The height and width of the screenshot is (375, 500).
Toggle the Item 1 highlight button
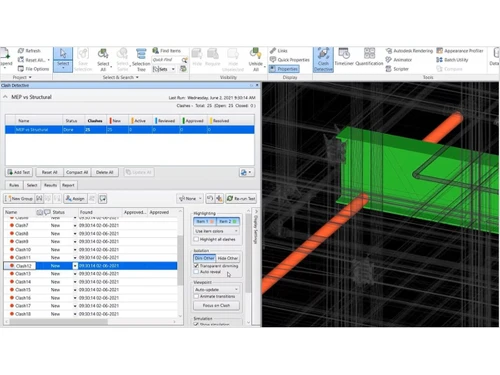(205, 221)
